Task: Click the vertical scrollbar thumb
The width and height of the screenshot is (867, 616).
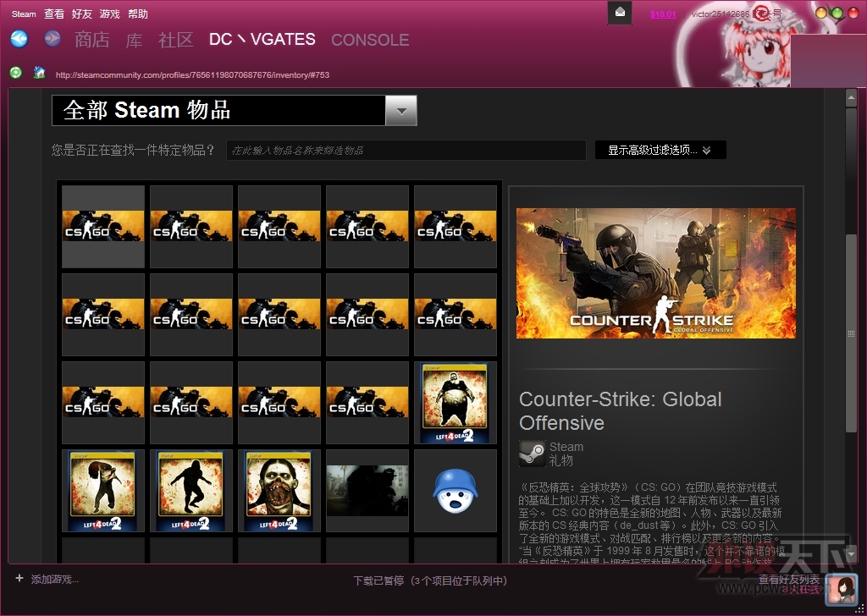Action: click(x=851, y=333)
